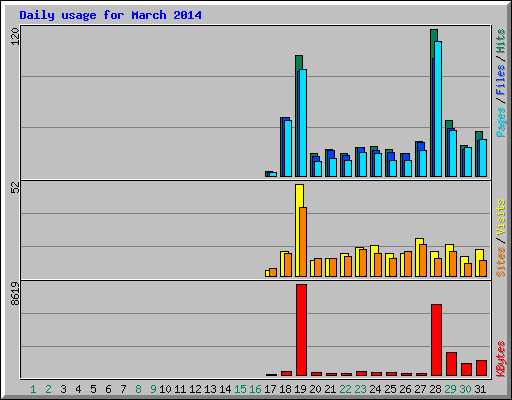
Task: Select day 23 on the date axis
Action: point(360,389)
